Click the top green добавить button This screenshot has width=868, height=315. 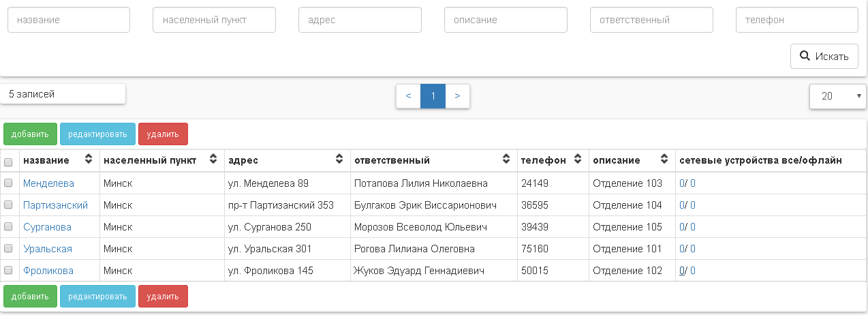[30, 134]
